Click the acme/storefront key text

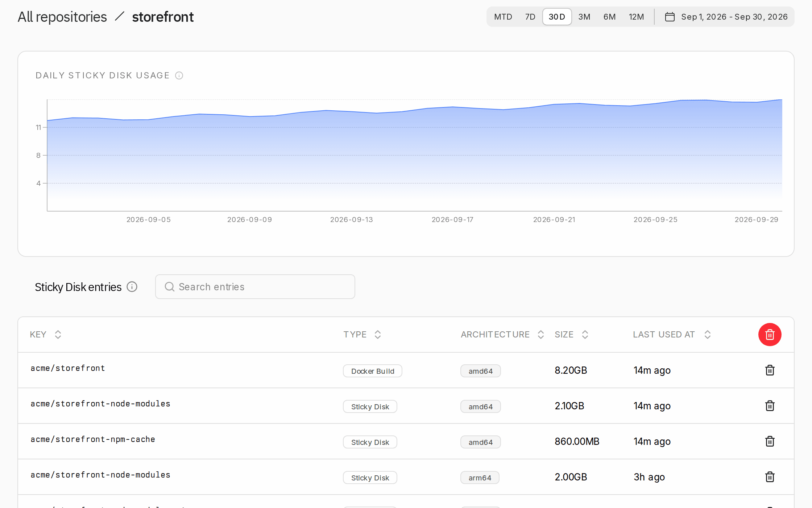[68, 368]
